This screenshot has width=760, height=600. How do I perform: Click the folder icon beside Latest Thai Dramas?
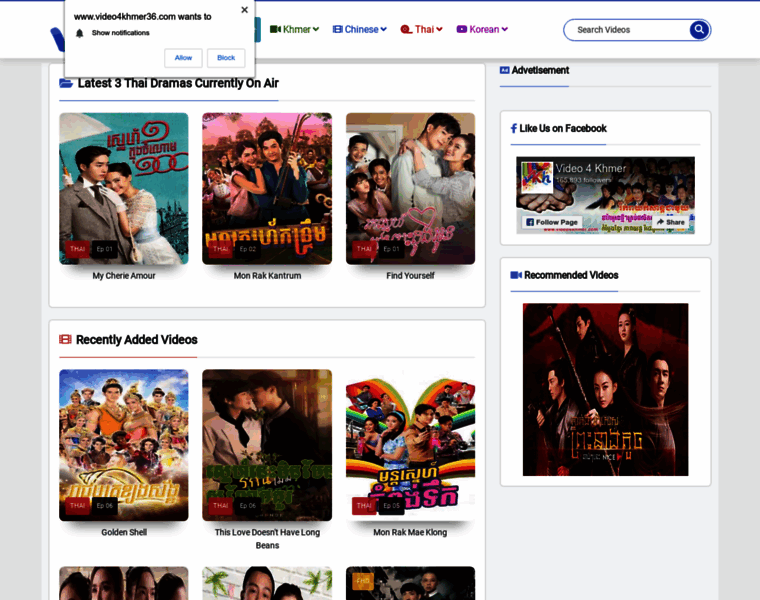click(x=66, y=83)
